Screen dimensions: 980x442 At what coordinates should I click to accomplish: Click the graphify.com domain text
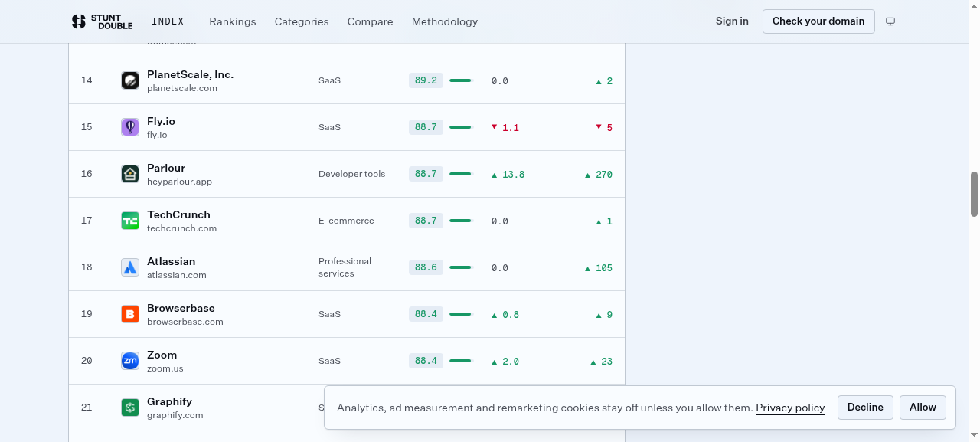[x=175, y=415]
